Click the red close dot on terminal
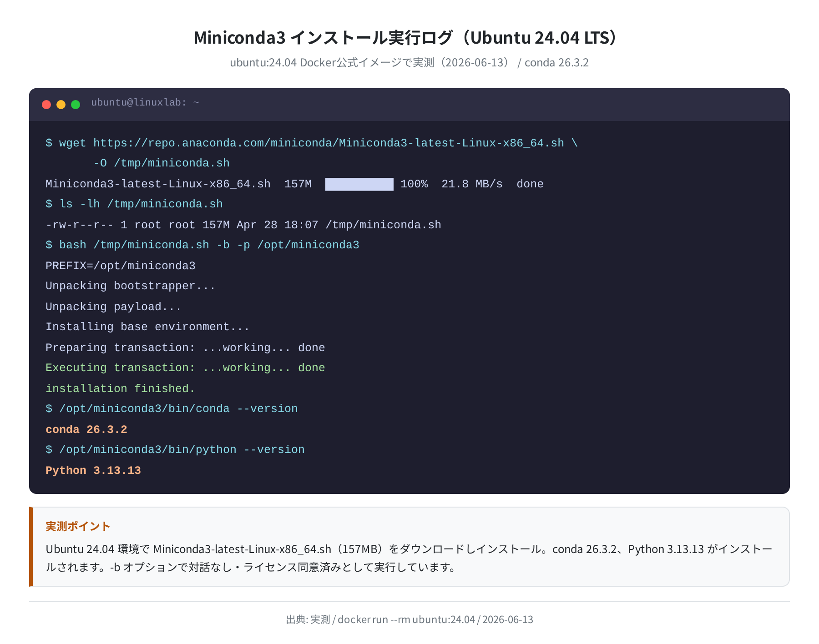 point(46,105)
